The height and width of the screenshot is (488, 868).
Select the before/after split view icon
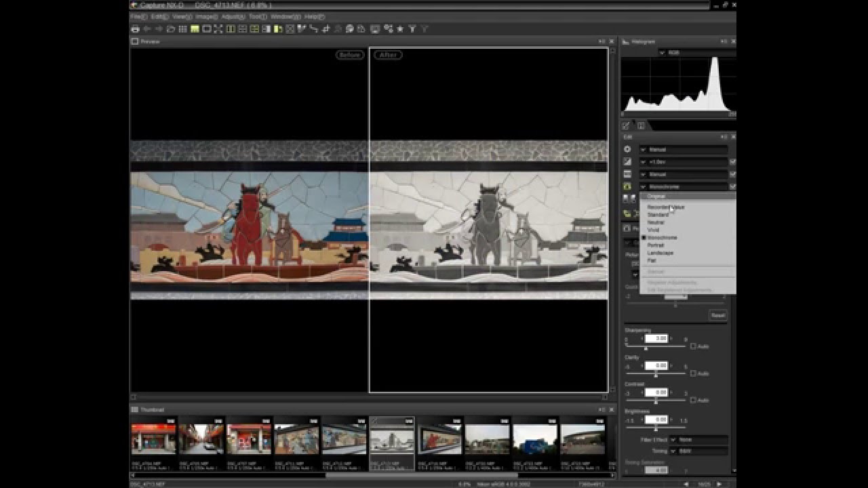click(266, 29)
